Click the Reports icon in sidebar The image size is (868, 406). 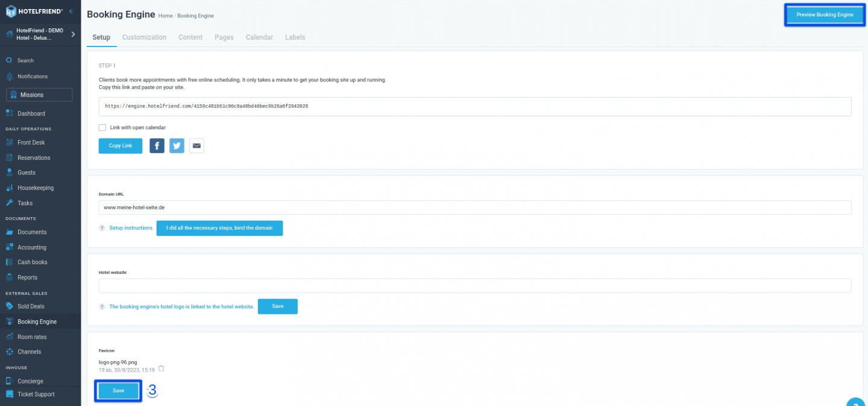click(x=9, y=278)
